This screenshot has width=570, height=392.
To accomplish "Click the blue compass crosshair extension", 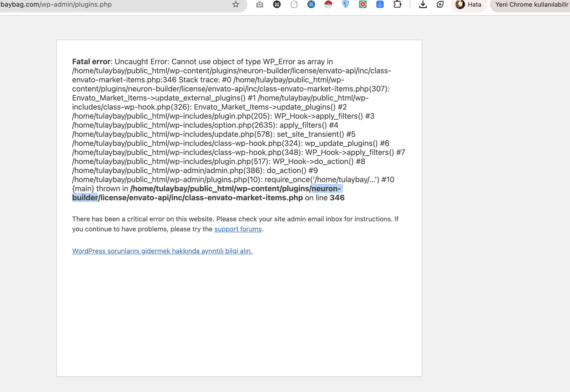I will tap(311, 5).
